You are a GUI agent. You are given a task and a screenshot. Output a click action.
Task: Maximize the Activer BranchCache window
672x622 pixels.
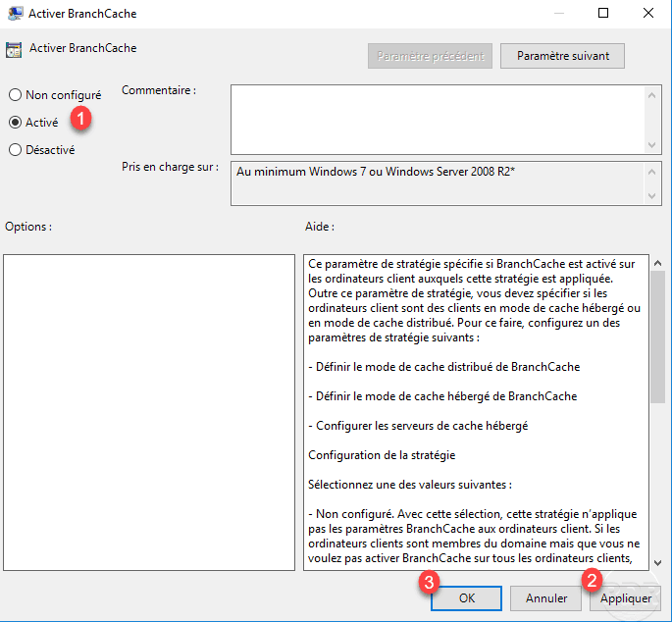(603, 13)
